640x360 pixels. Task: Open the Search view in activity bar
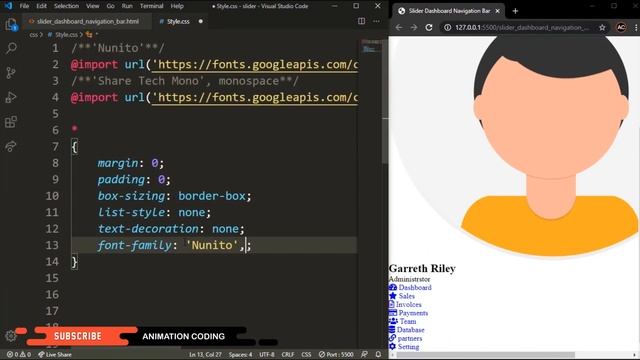tap(11, 48)
